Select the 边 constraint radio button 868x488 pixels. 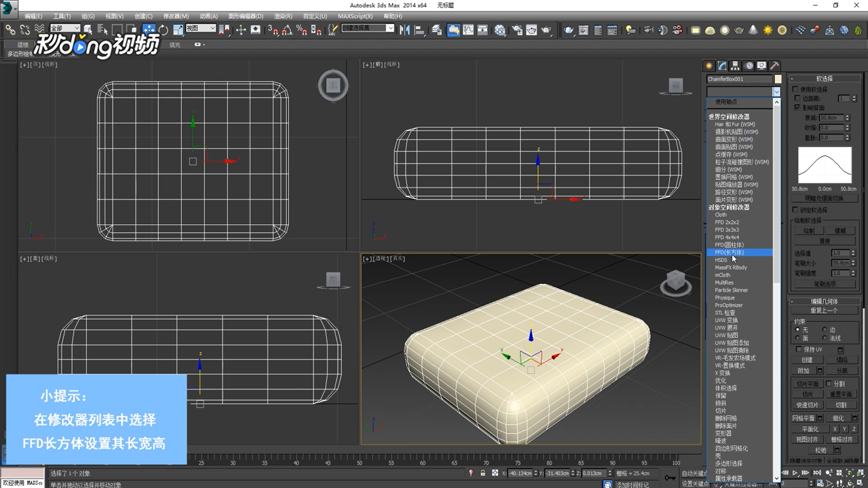point(825,329)
